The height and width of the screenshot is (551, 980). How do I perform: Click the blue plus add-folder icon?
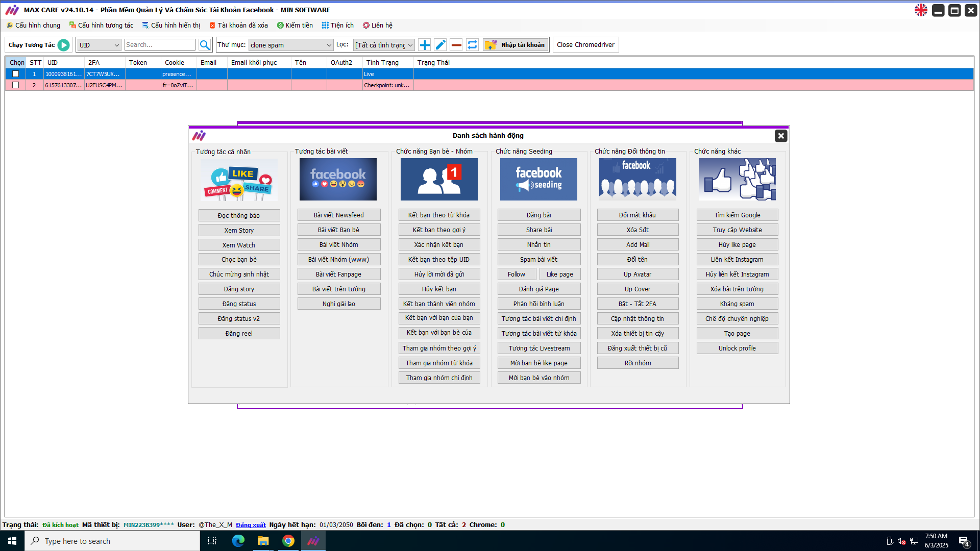point(425,45)
